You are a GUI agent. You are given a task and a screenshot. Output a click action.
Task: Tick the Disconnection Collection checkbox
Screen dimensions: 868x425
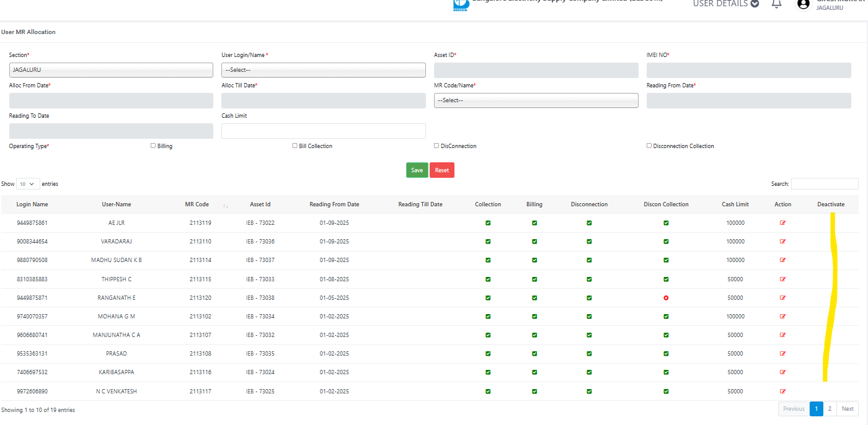click(x=649, y=146)
